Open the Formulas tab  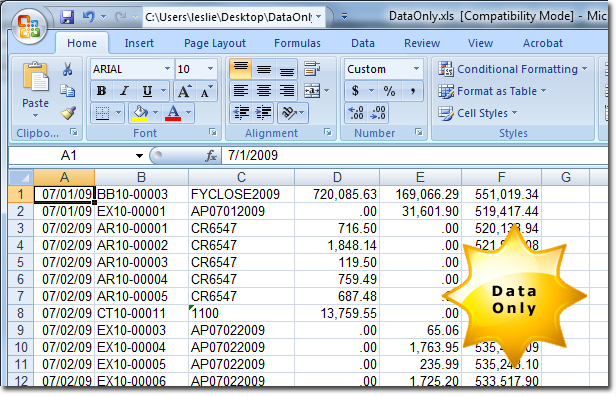297,43
